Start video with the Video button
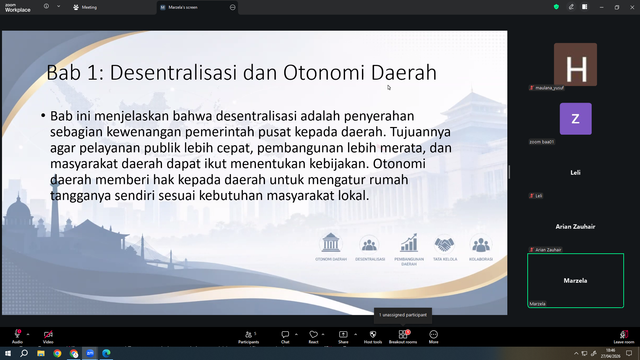 tap(48, 336)
